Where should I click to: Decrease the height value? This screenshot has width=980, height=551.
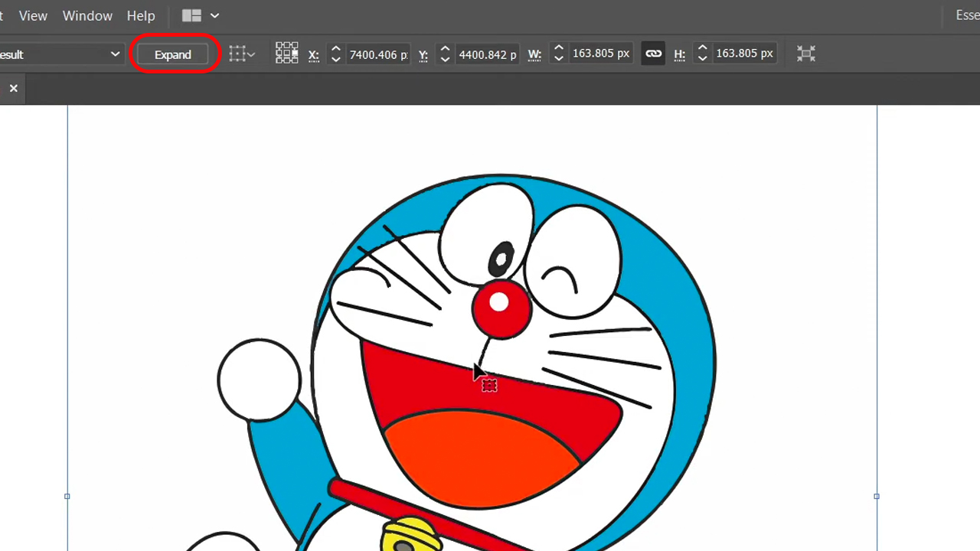702,59
